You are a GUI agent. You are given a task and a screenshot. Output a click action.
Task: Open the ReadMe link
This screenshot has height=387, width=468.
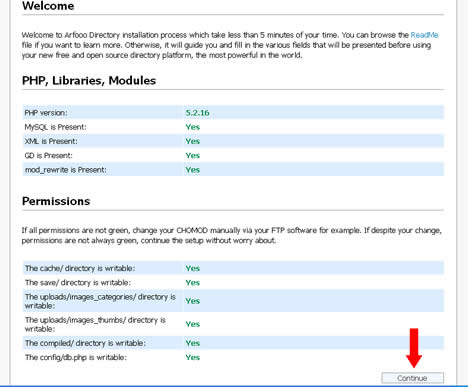click(424, 35)
